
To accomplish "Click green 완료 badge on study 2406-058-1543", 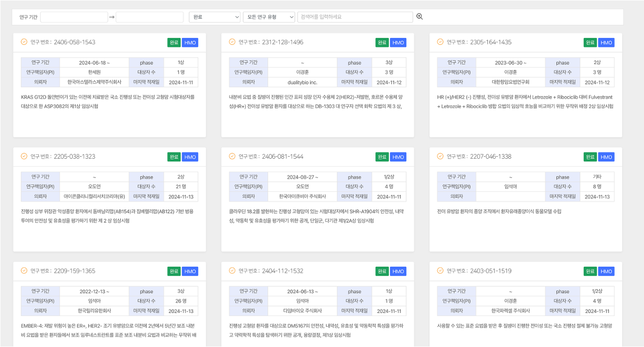I will [174, 42].
